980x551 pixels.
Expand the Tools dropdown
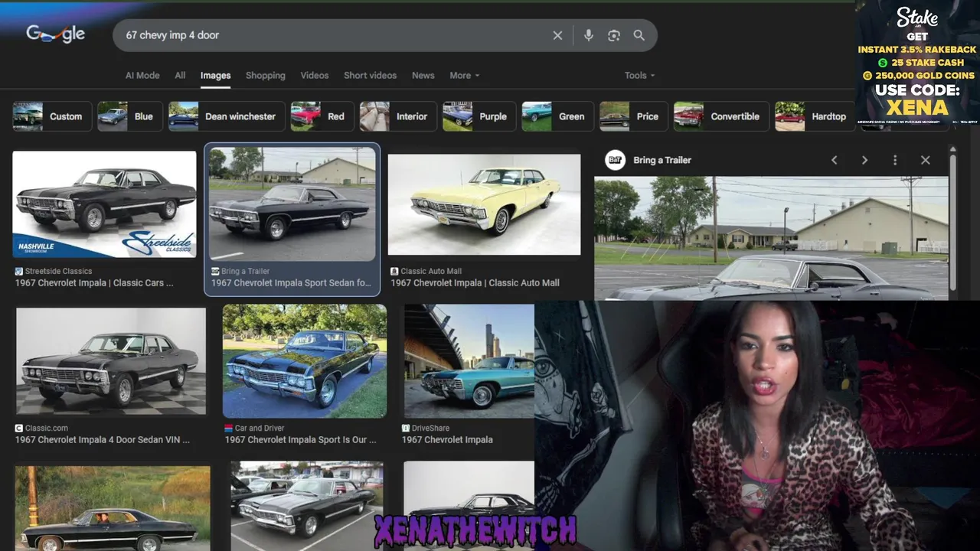[x=639, y=75]
